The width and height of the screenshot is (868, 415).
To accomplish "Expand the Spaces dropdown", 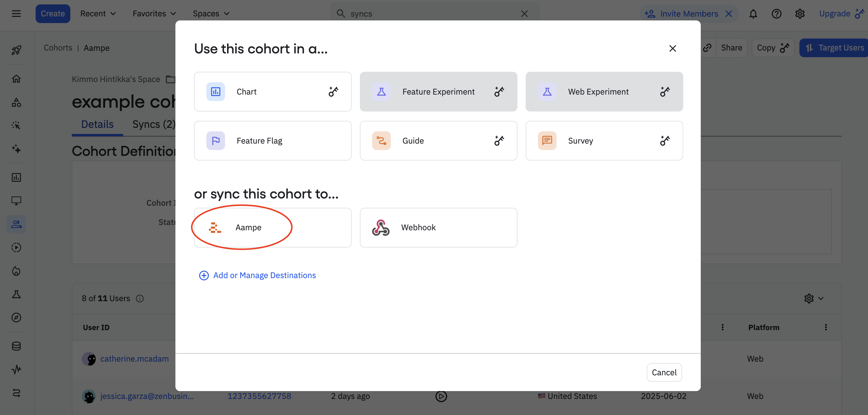I will [x=211, y=14].
